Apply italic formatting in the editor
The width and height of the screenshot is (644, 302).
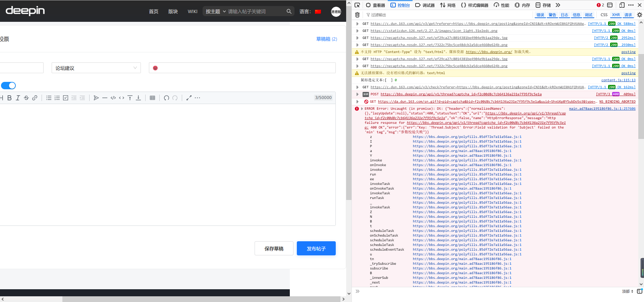click(x=18, y=98)
